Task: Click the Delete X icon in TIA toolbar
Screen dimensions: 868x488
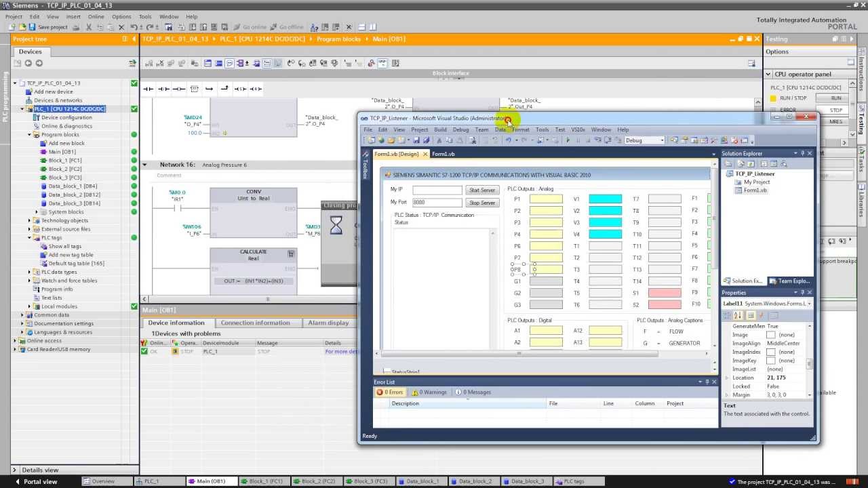Action: pos(121,27)
